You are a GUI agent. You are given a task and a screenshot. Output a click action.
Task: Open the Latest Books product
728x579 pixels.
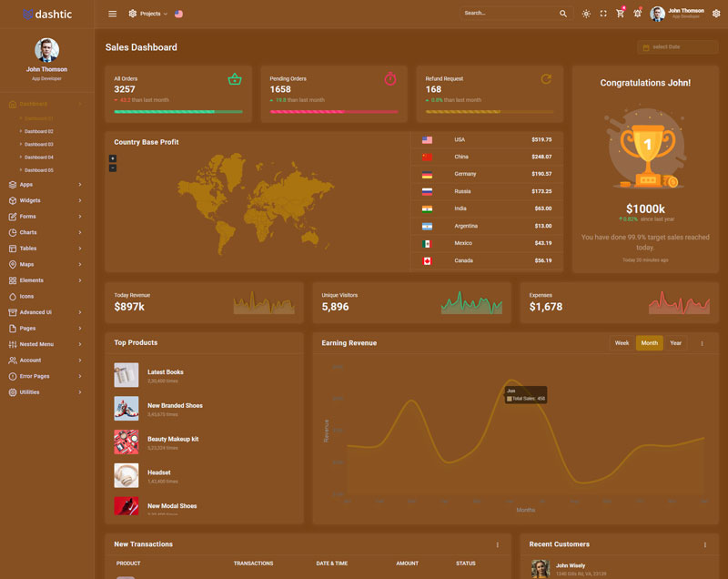165,371
